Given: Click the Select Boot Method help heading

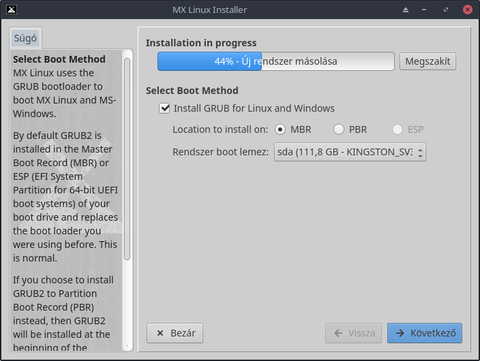Looking at the screenshot, I should pos(59,59).
